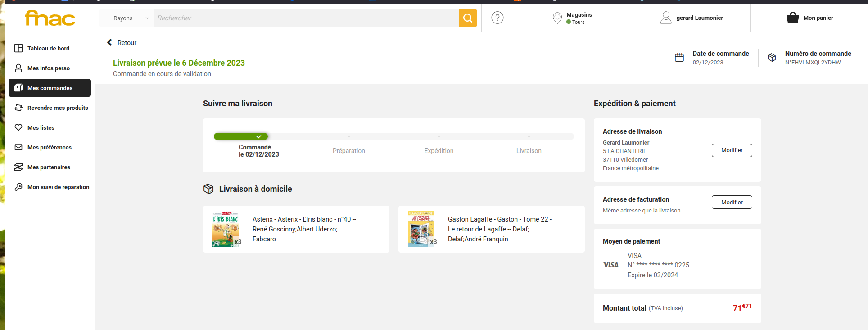
Task: Open the Astérix L'Iris blanc thumbnail
Action: 226,229
